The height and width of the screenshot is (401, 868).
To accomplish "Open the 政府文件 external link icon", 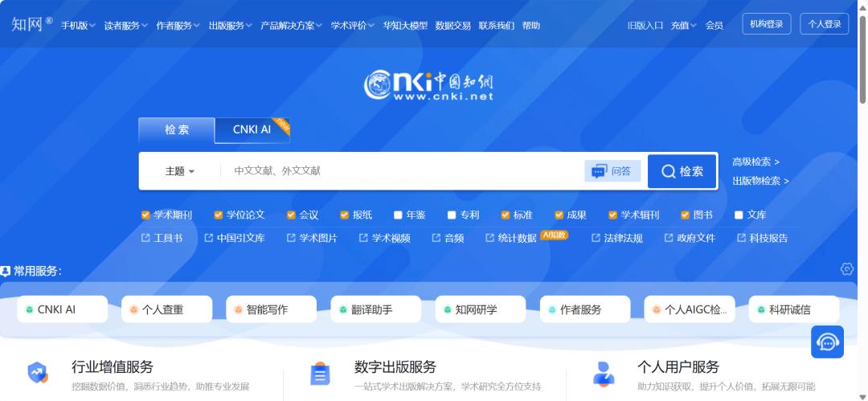I will (x=669, y=238).
